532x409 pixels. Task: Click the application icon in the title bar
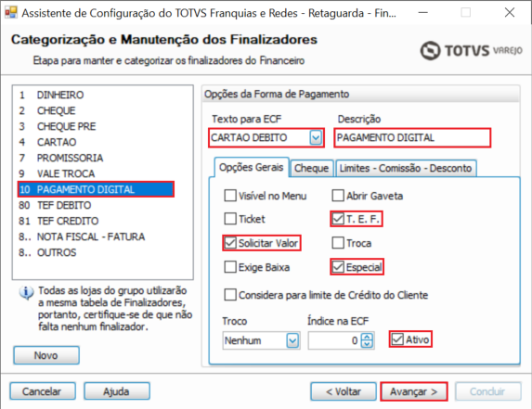[x=11, y=13]
